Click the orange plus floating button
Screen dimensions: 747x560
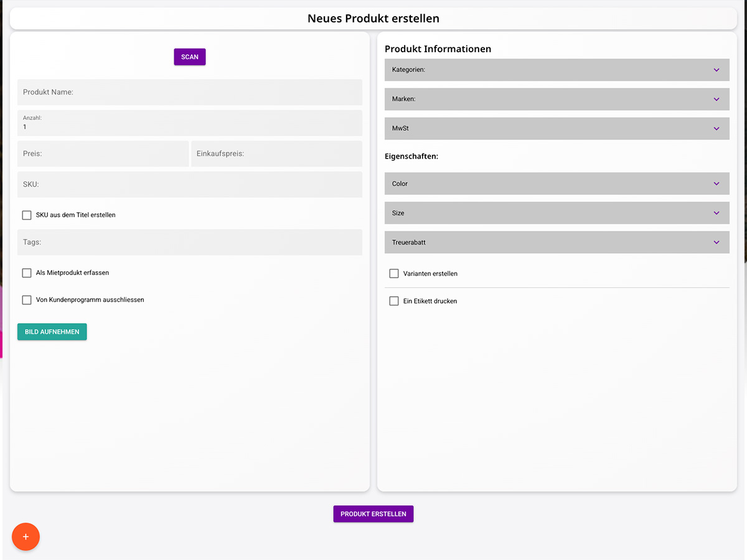pyautogui.click(x=26, y=537)
